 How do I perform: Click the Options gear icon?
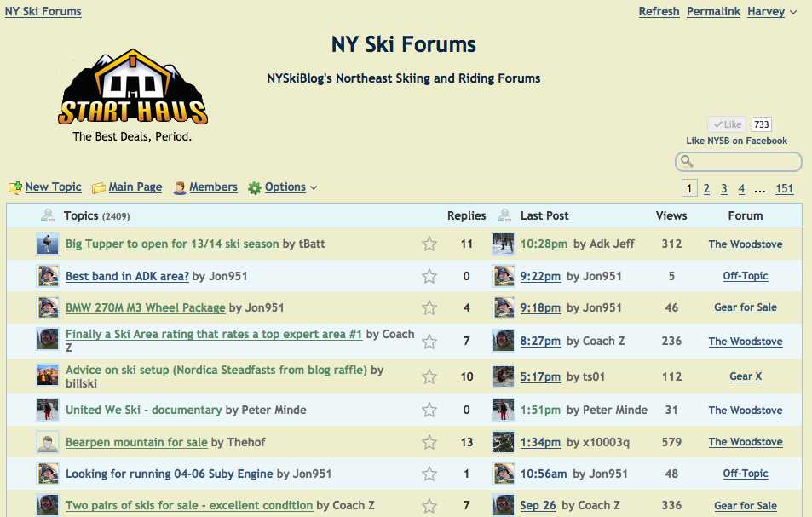click(x=254, y=187)
